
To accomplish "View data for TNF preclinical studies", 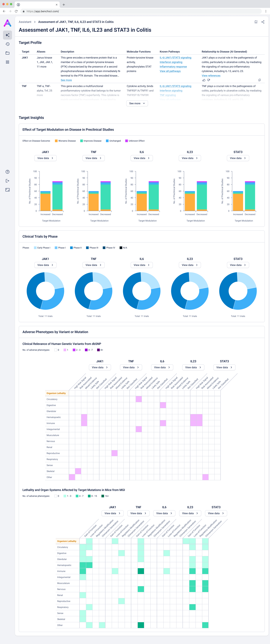I will pos(93,158).
